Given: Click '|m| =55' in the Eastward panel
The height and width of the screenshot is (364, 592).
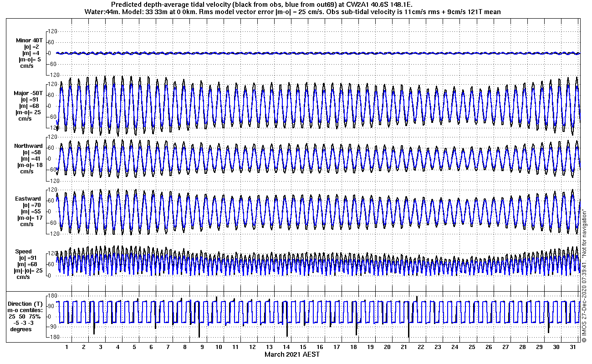Looking at the screenshot, I should (31, 212).
